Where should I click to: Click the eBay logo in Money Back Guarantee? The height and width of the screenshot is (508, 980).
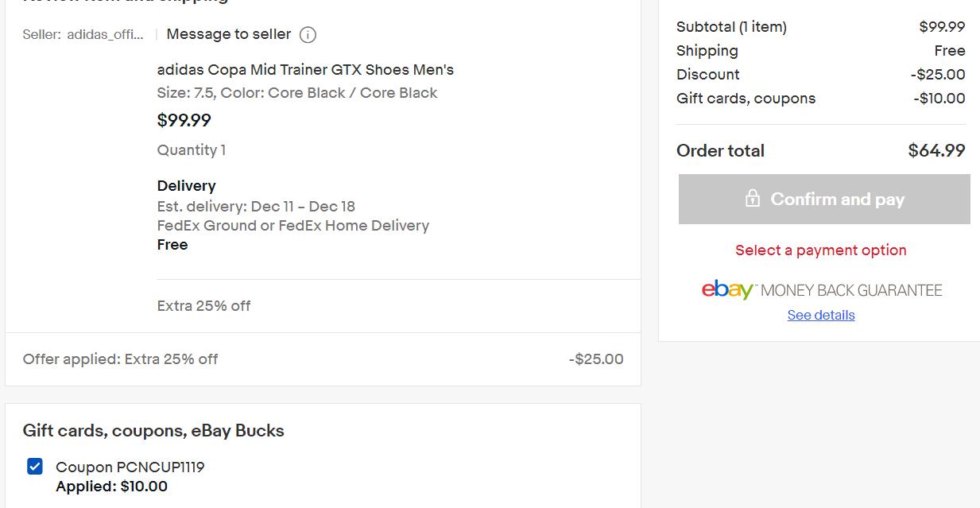[727, 289]
